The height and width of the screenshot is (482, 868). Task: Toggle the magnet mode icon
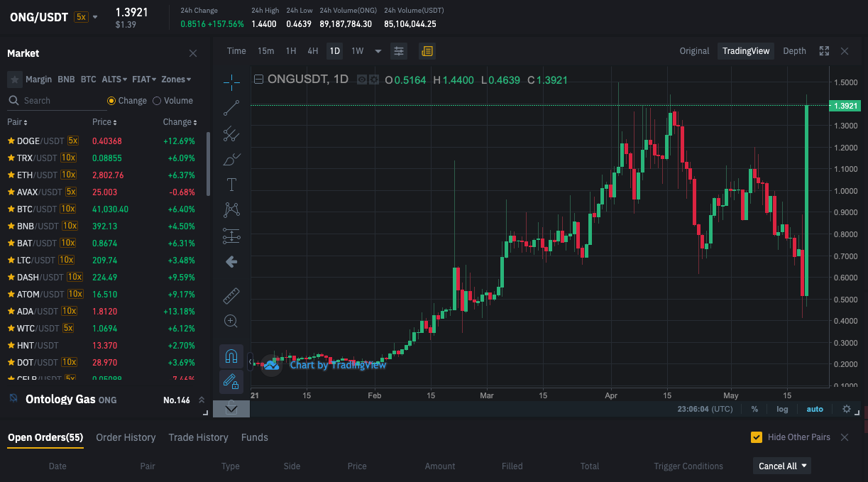(x=231, y=356)
